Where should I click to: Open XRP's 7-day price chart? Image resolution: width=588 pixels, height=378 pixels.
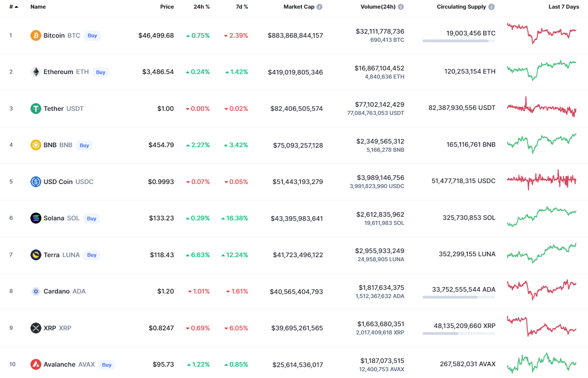pyautogui.click(x=542, y=326)
